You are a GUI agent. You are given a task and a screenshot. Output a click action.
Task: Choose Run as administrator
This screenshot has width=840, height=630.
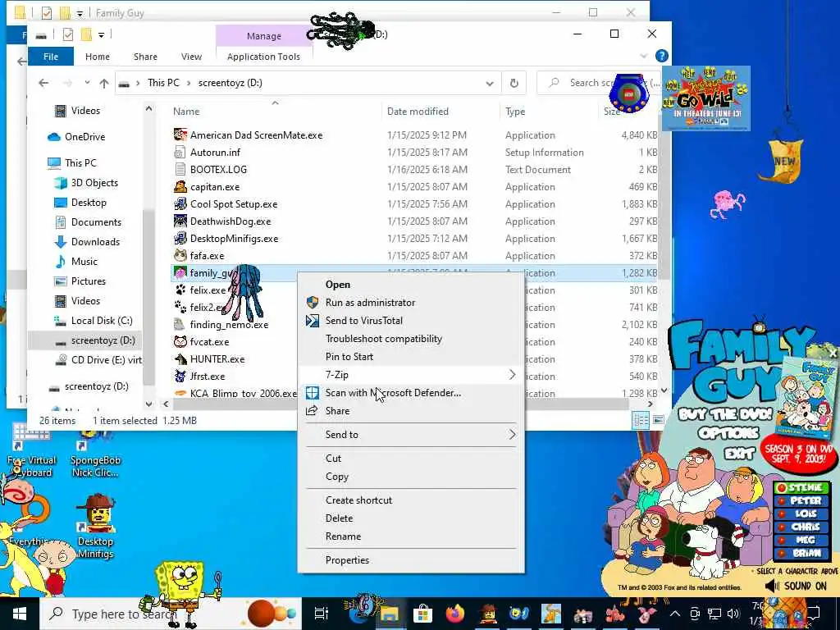370,303
